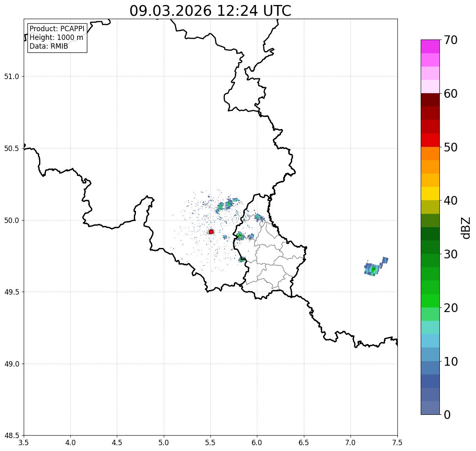Click the orange colorbar swatch just below 50
The image size is (476, 451).
(x=430, y=154)
